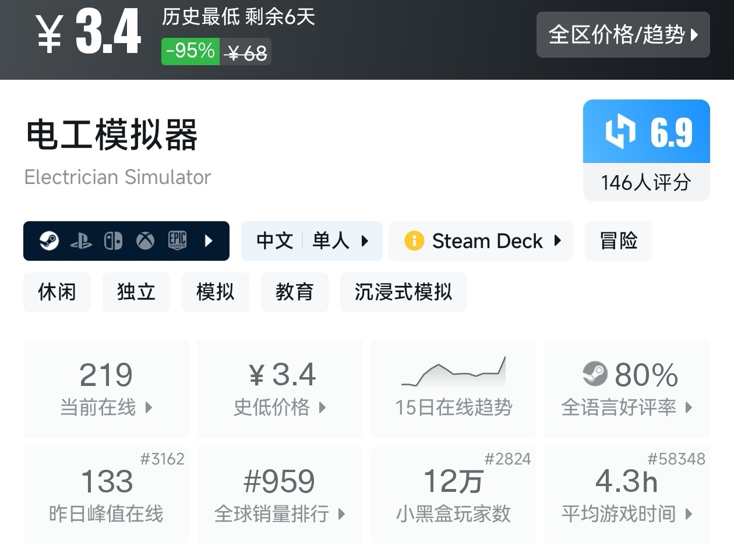This screenshot has width=734, height=560.
Task: Click the Nintendo Switch platform icon
Action: click(x=113, y=241)
